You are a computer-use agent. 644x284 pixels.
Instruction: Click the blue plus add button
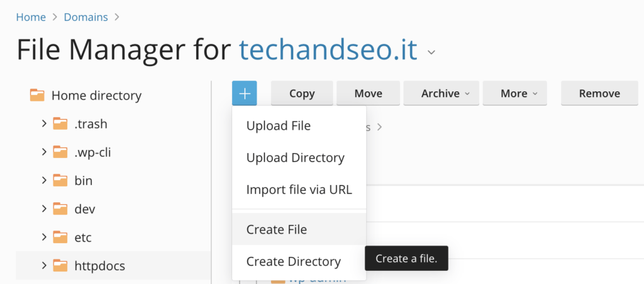point(245,93)
